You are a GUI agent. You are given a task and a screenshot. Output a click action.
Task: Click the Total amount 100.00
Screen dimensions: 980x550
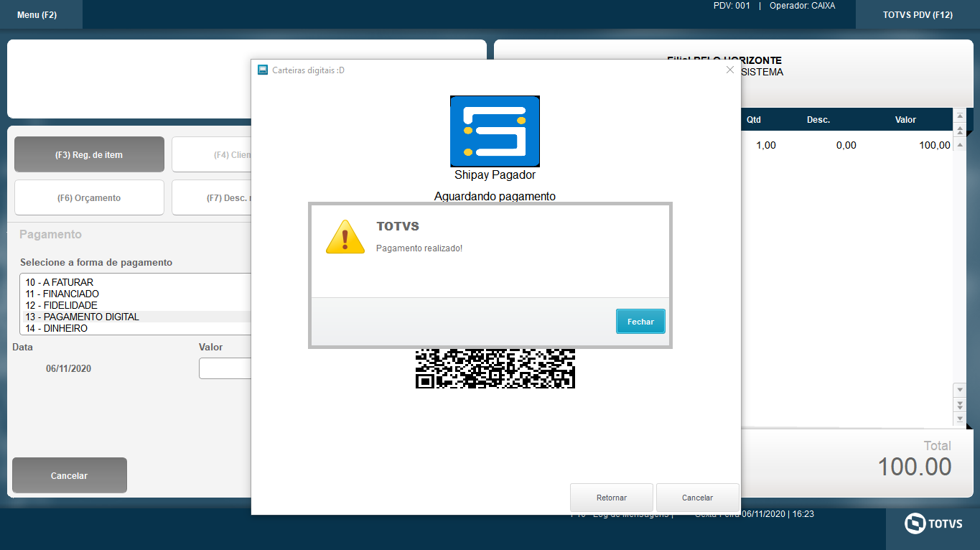tap(915, 467)
